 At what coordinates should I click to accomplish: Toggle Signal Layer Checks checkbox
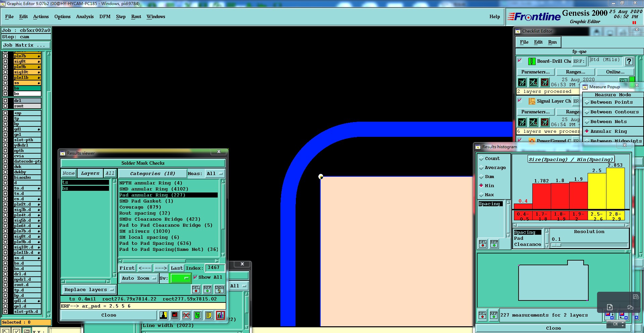(520, 100)
